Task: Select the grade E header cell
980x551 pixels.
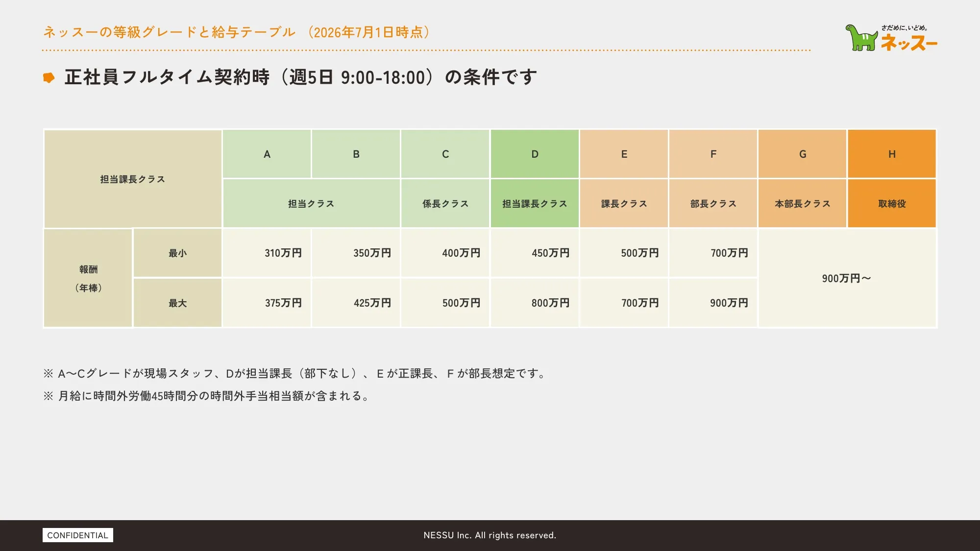Action: (624, 154)
